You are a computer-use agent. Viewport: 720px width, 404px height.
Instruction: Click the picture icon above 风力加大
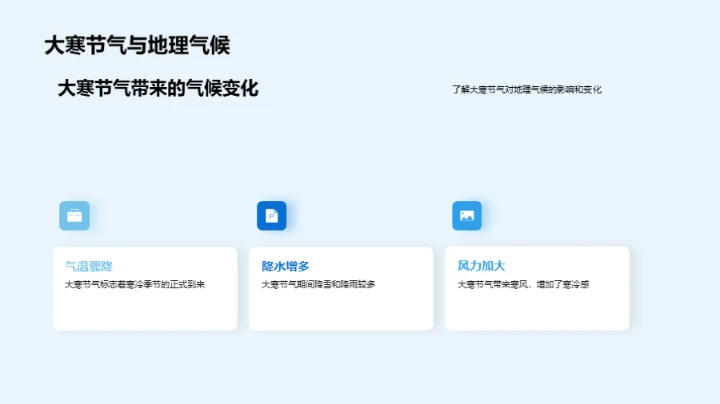click(467, 215)
